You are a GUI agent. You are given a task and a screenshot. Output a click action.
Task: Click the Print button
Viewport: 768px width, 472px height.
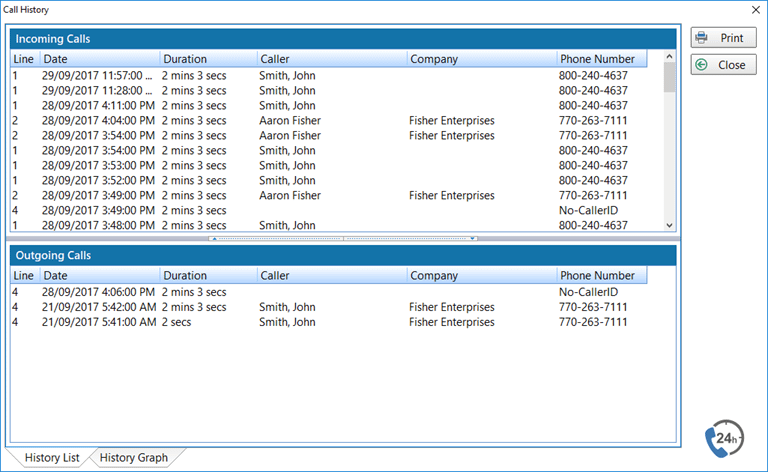click(x=723, y=38)
